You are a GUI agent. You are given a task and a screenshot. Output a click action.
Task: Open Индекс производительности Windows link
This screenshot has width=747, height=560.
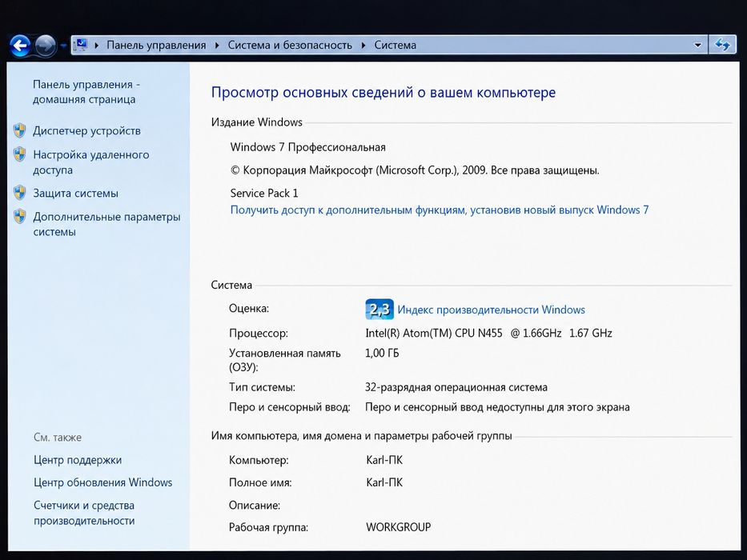pyautogui.click(x=491, y=310)
